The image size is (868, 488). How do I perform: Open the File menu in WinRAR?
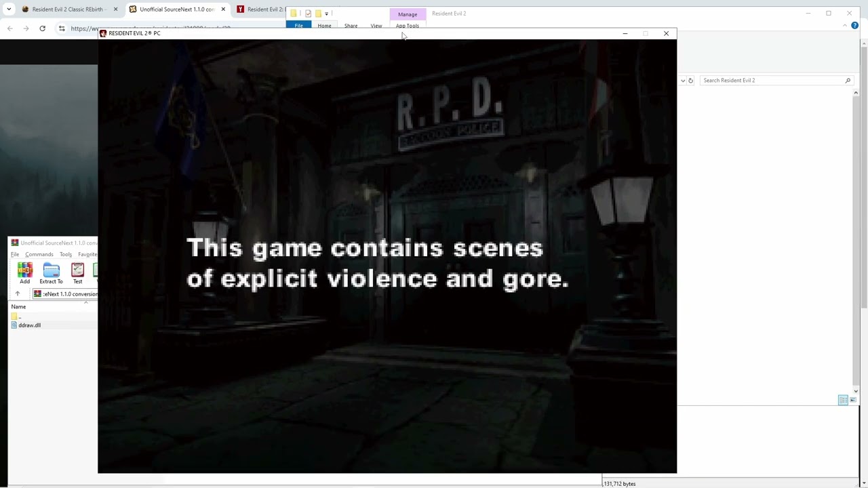click(15, 254)
